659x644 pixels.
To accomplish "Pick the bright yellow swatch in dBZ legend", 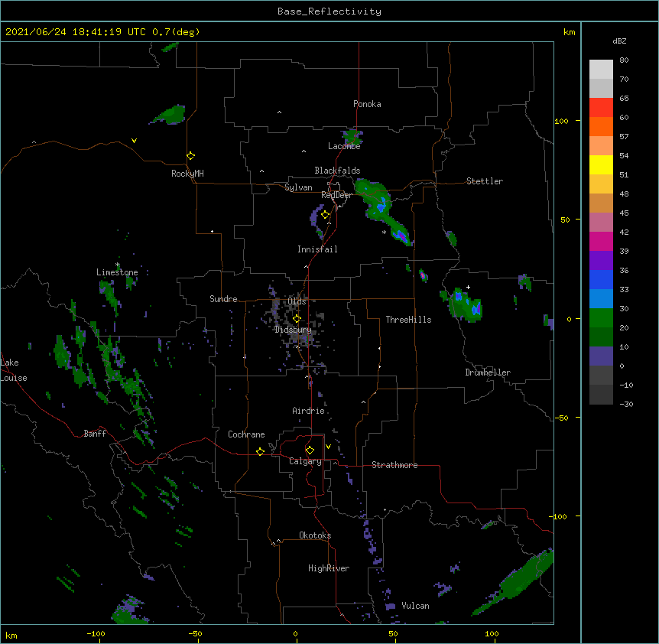I will tap(601, 164).
